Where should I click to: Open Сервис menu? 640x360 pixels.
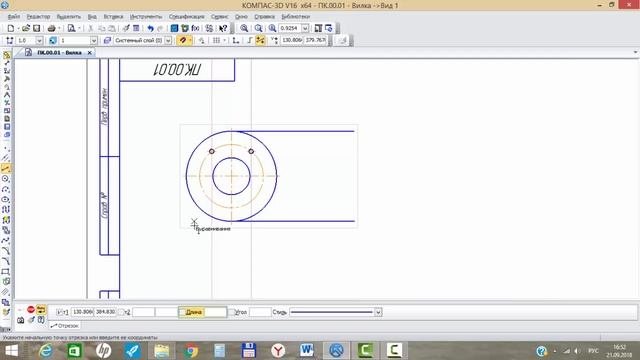click(220, 17)
